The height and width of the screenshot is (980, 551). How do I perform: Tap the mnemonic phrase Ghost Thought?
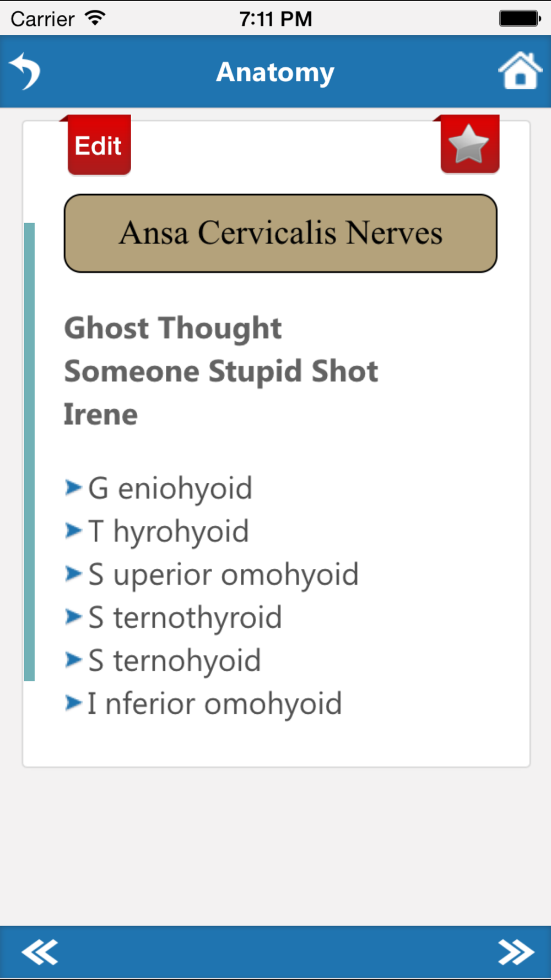pos(173,329)
